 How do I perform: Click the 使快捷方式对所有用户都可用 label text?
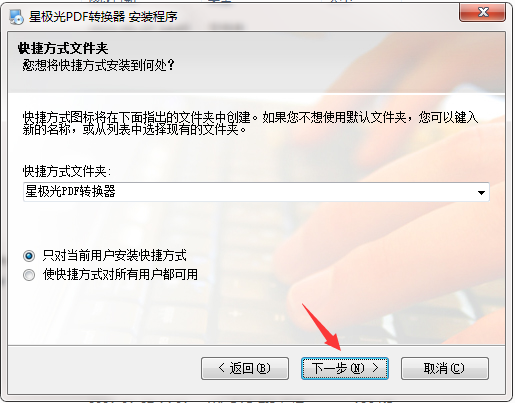120,275
